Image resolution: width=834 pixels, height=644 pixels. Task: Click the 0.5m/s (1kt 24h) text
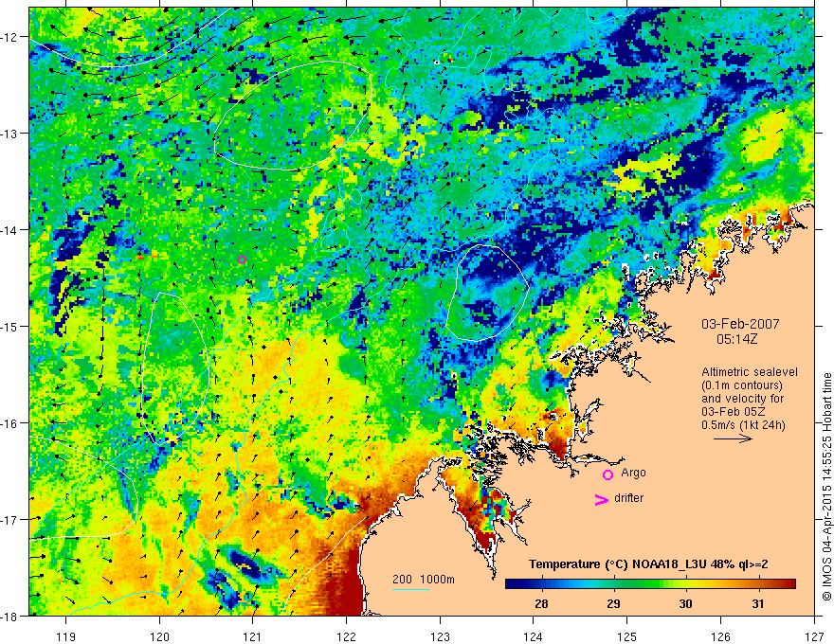click(x=743, y=425)
